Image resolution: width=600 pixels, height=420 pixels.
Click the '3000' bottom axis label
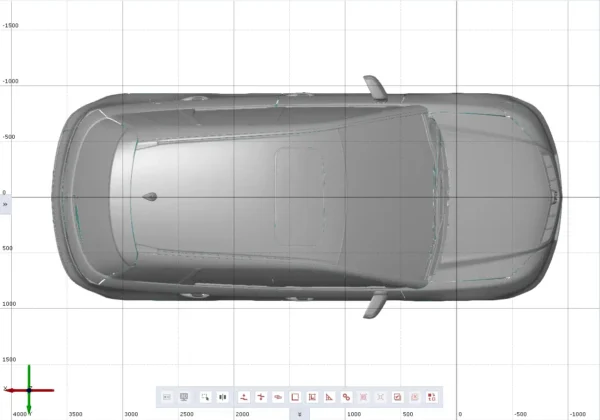pyautogui.click(x=131, y=414)
